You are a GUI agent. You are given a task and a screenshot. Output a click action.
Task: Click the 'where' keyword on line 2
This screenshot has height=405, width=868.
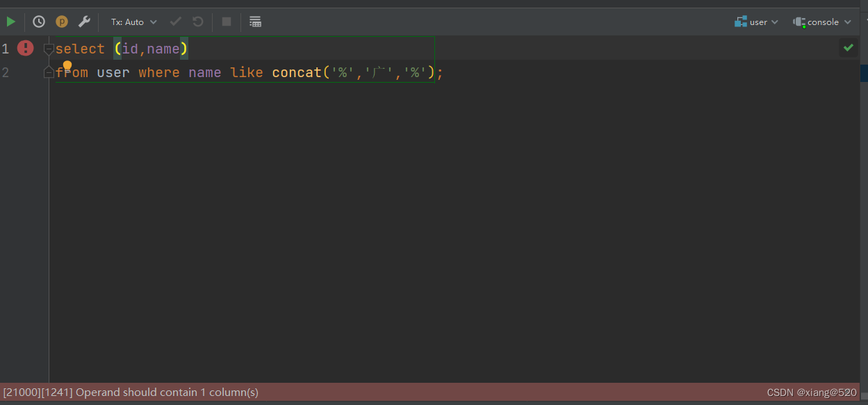[159, 72]
